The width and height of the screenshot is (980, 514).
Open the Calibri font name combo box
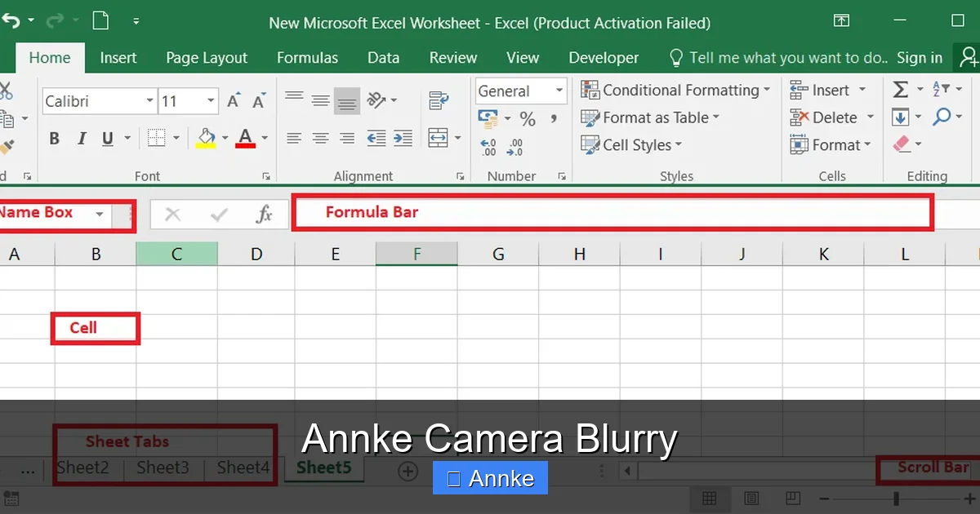[x=99, y=101]
